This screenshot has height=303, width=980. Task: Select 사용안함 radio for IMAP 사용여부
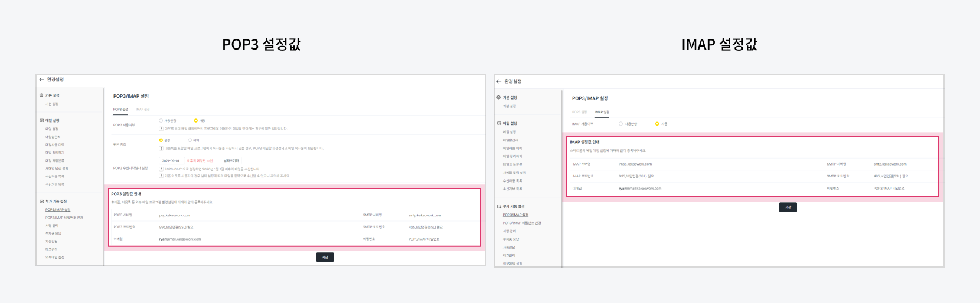[x=620, y=124]
